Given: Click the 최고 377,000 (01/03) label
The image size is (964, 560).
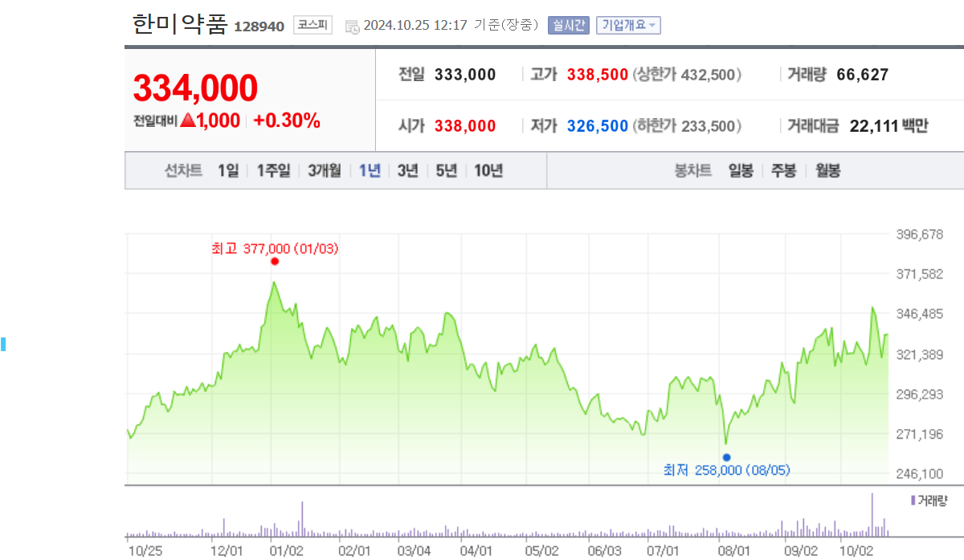Looking at the screenshot, I should point(275,249).
